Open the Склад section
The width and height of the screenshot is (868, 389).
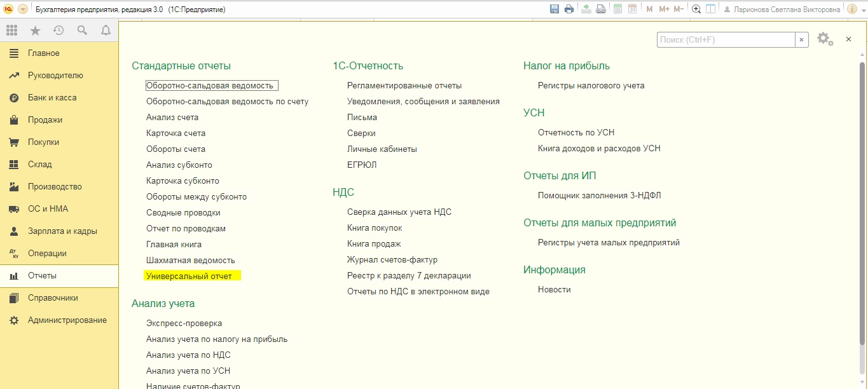[59, 165]
